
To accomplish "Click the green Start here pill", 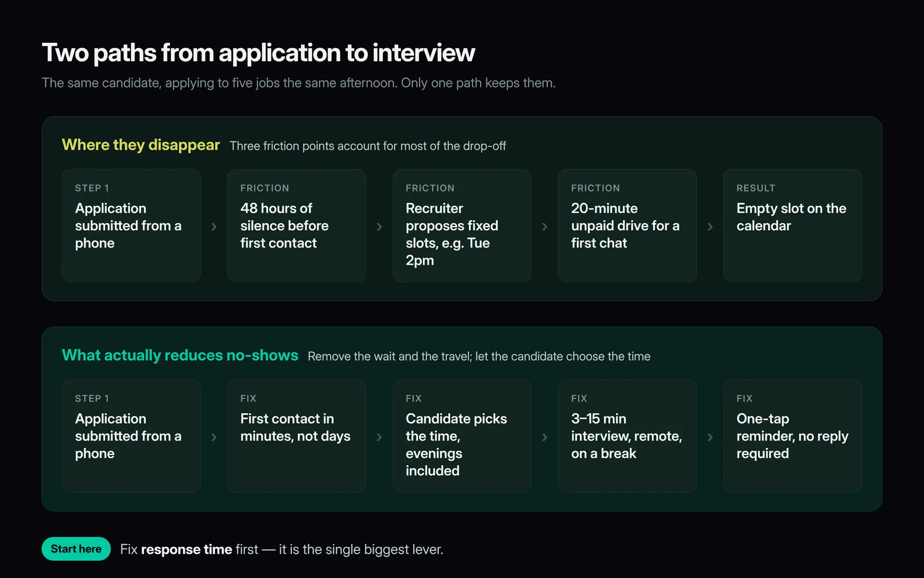I will [x=76, y=549].
